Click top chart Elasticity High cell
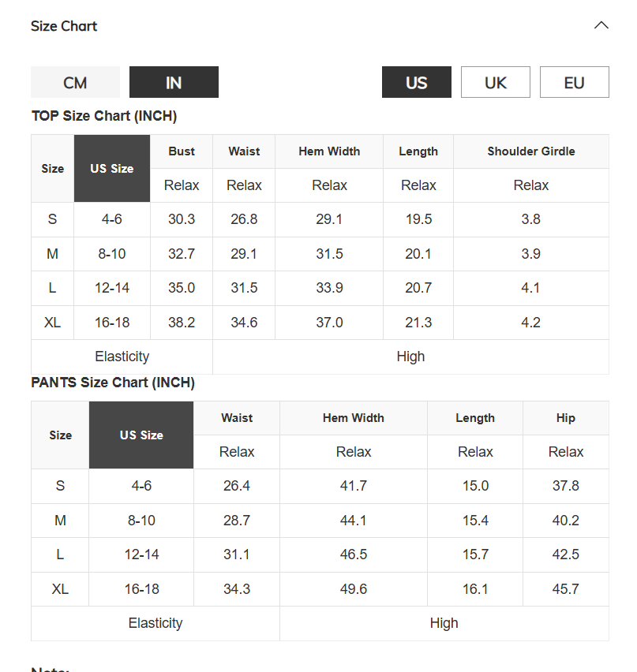 click(x=410, y=357)
